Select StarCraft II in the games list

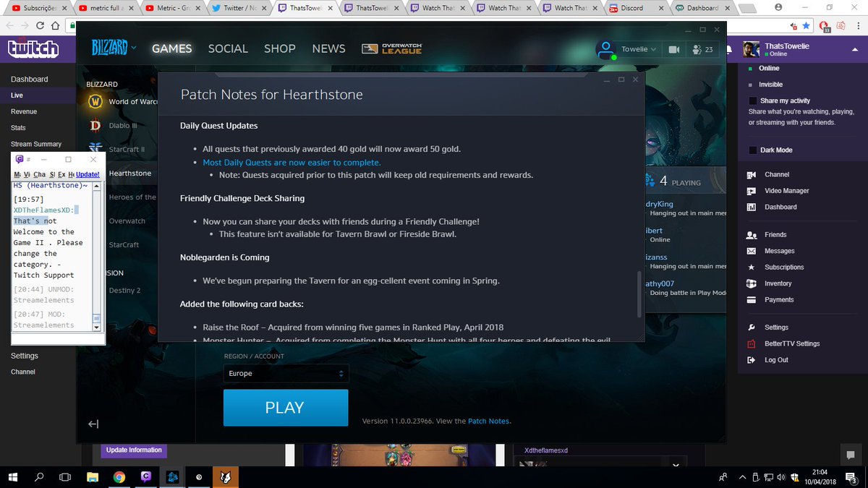[x=118, y=149]
